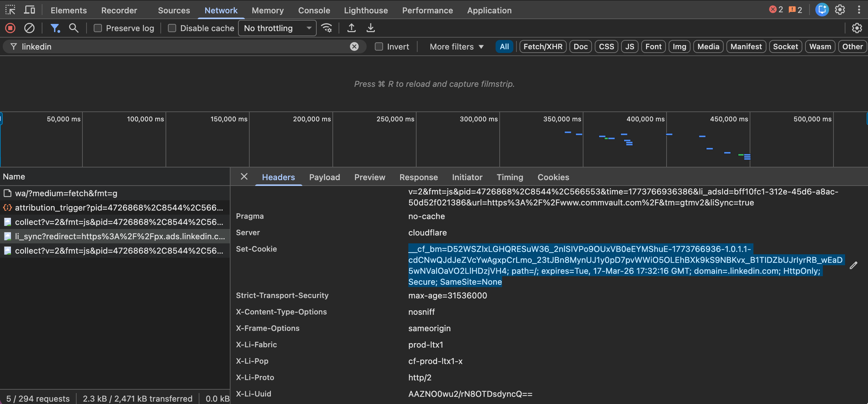
Task: Clear the linkedin filter text
Action: (x=354, y=46)
